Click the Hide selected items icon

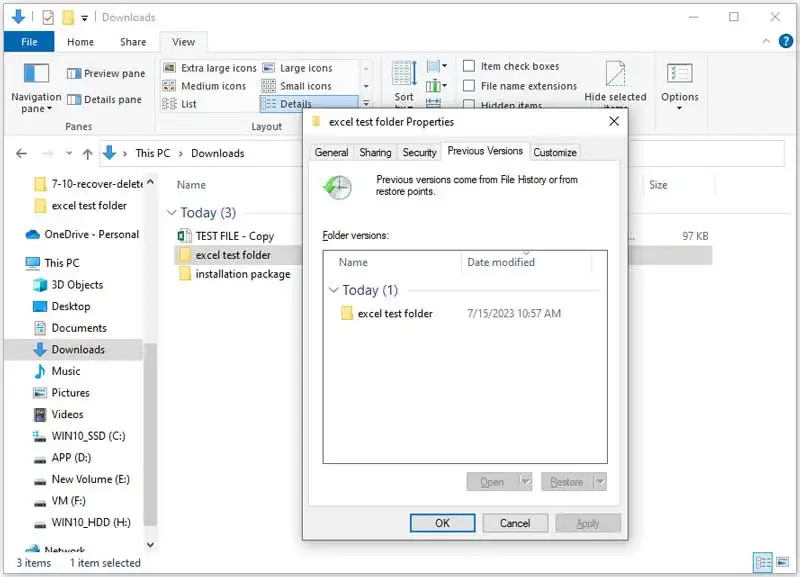pyautogui.click(x=616, y=76)
